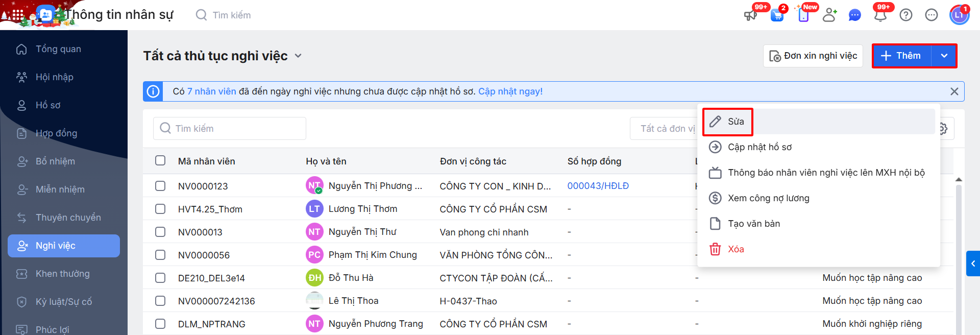The width and height of the screenshot is (980, 335).
Task: Open the 'Cập nhật ngay!' link
Action: click(x=510, y=91)
